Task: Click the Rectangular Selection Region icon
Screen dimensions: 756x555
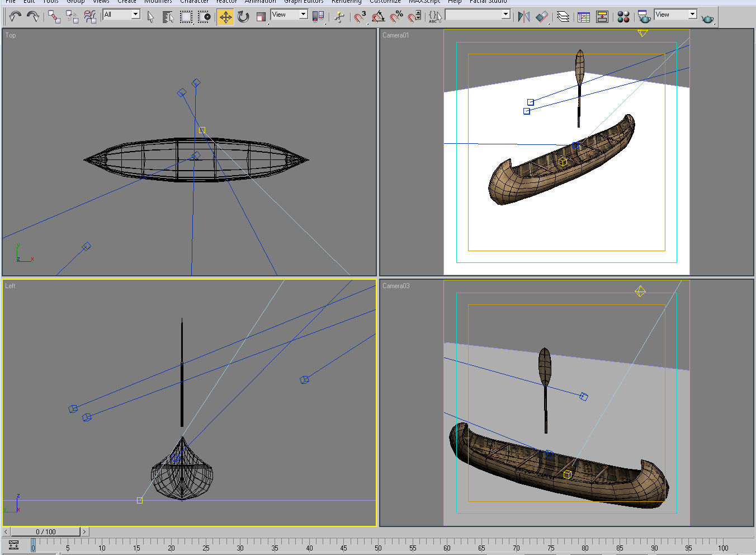Action: point(186,17)
